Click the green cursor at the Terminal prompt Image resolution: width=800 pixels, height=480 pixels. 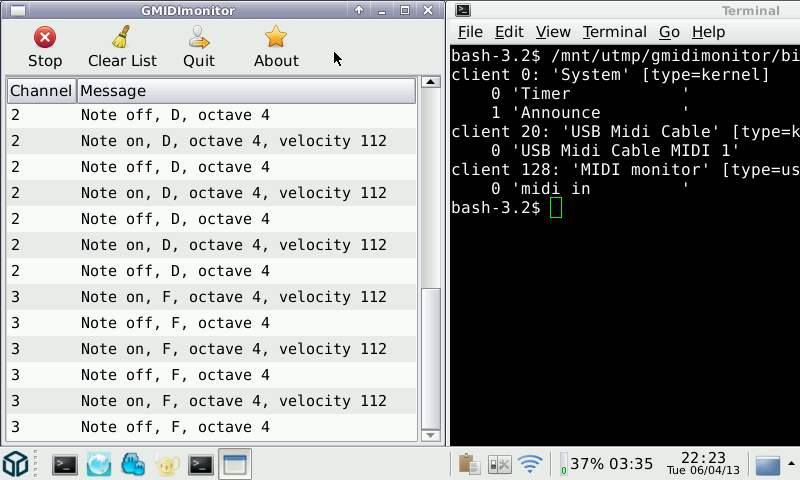[556, 208]
